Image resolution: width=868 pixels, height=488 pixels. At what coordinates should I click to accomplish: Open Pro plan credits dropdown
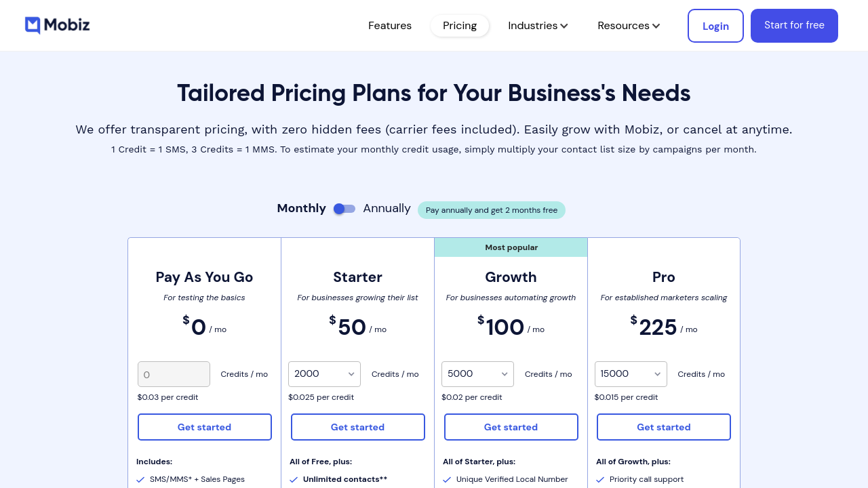click(631, 374)
